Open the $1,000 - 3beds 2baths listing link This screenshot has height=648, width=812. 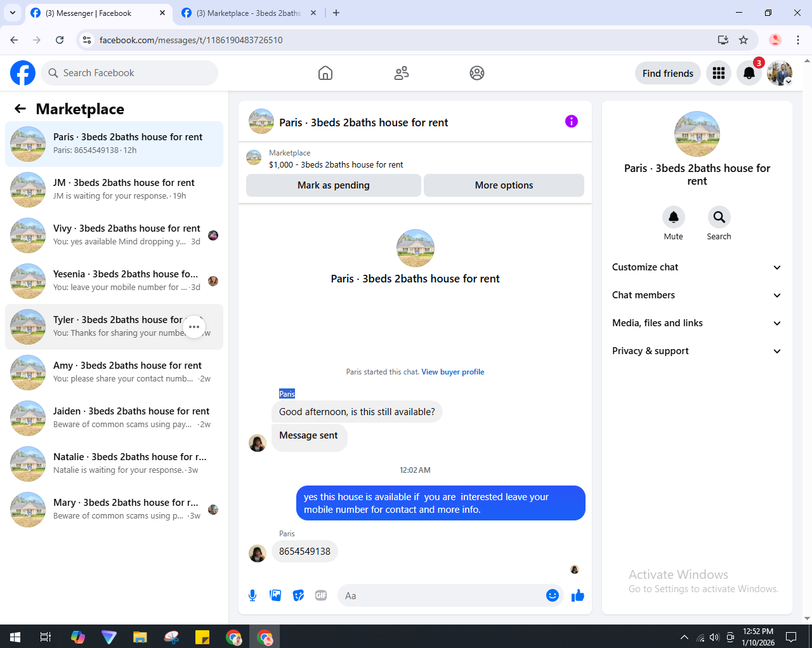click(336, 164)
